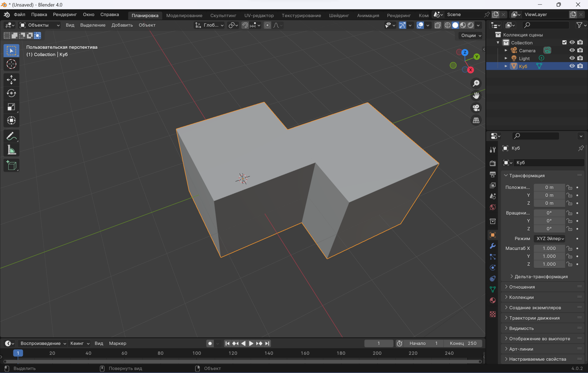
Task: Click Воспроизведение in timeline header
Action: pos(43,343)
